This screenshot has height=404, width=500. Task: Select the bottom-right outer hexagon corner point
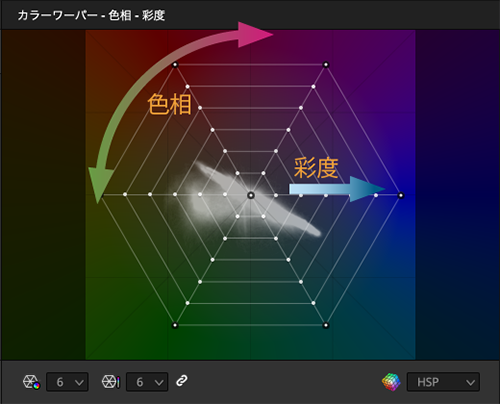(326, 325)
